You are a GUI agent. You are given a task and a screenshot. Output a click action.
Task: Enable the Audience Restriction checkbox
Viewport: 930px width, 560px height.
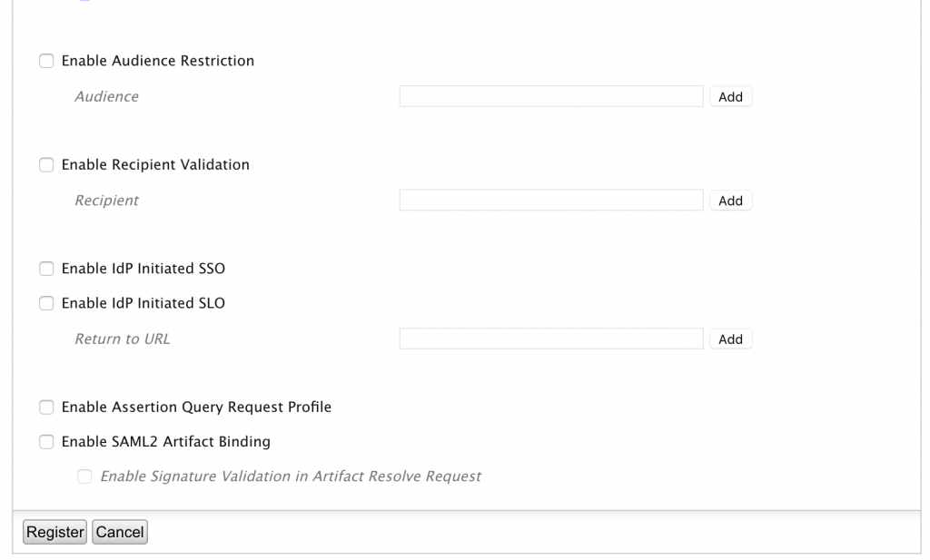(46, 62)
